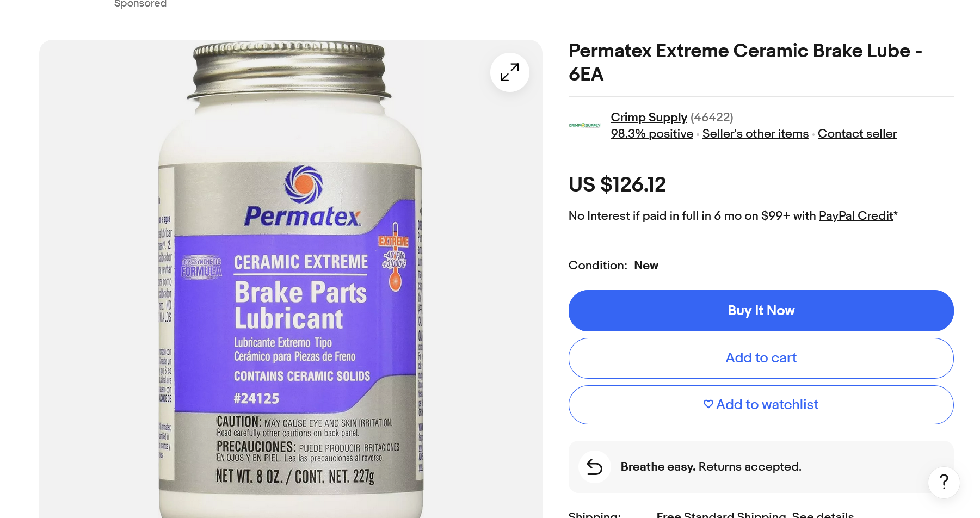Image resolution: width=980 pixels, height=518 pixels.
Task: Open the PayPal Credit link
Action: (856, 216)
